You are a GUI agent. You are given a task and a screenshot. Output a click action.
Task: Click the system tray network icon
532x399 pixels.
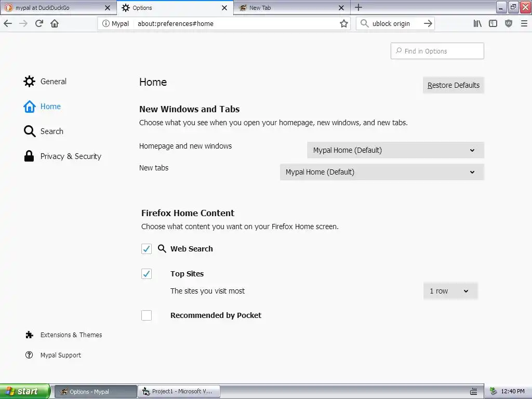click(494, 392)
